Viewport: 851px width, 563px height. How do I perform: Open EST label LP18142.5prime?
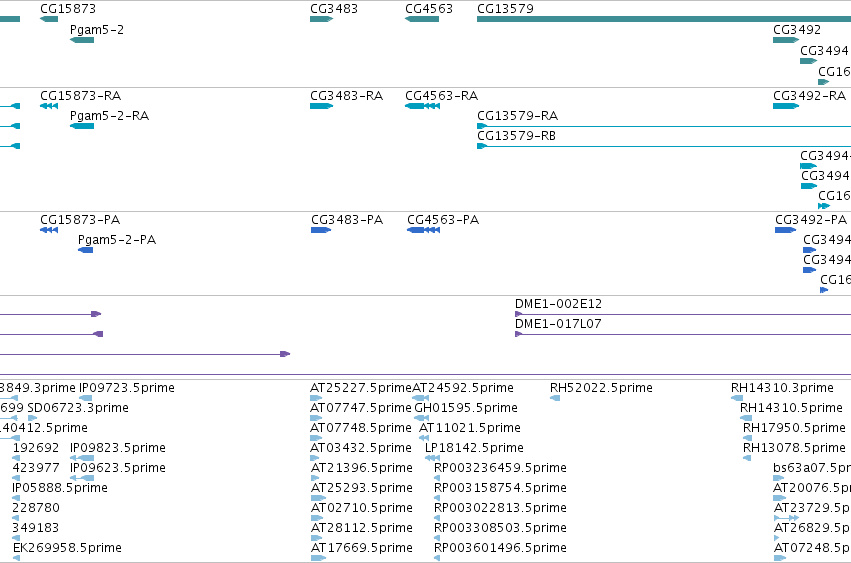(x=474, y=448)
